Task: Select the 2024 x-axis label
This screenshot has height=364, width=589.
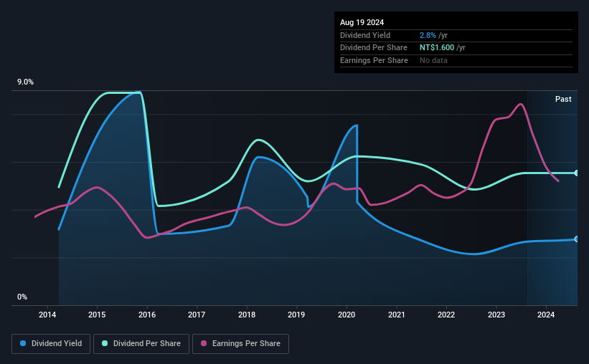Action: pos(546,315)
